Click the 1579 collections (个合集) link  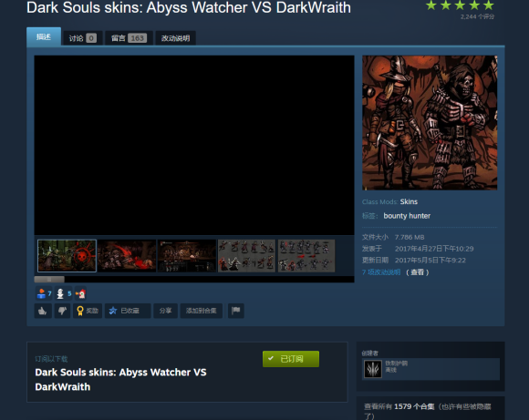pyautogui.click(x=414, y=406)
